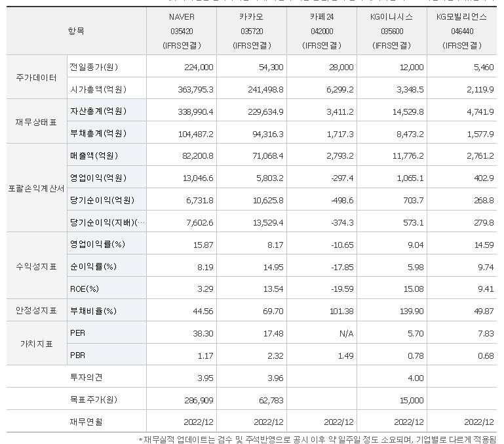Select the NAVER 035420 column header

tap(182, 31)
